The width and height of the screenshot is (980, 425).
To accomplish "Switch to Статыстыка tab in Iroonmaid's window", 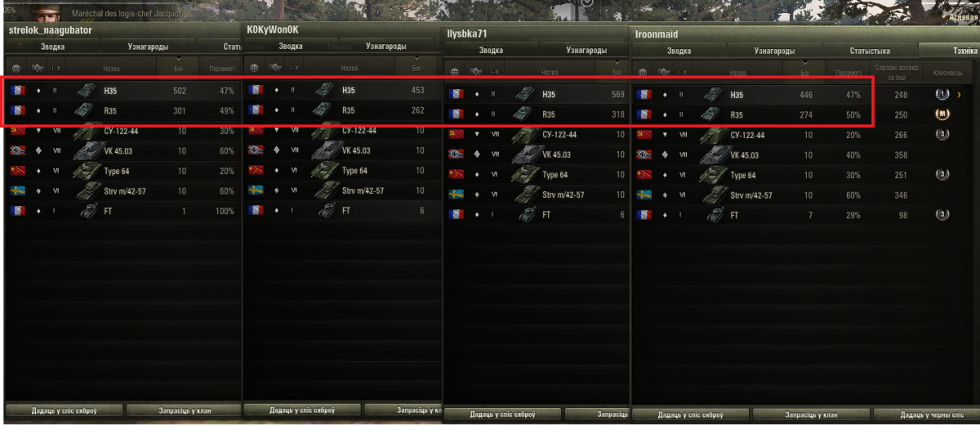I will coord(869,51).
